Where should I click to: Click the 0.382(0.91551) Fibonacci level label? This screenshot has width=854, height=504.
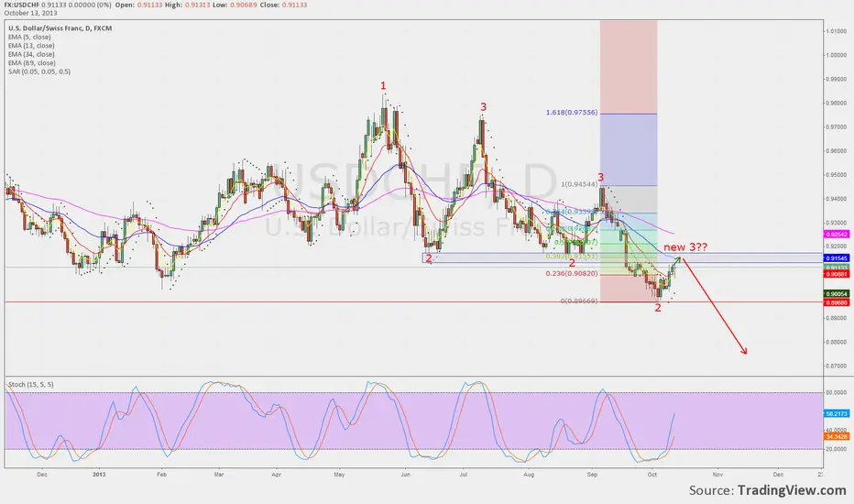click(572, 256)
